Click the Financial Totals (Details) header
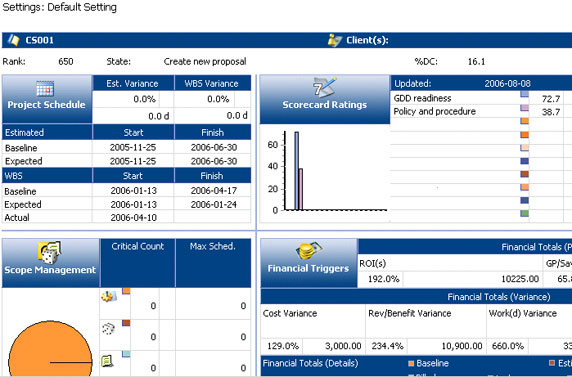 [310, 363]
